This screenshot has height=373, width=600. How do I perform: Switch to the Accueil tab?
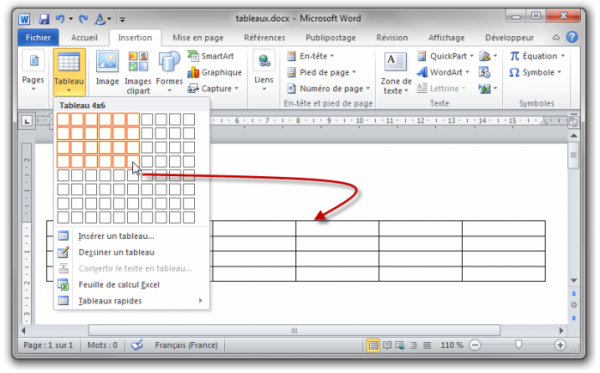84,37
